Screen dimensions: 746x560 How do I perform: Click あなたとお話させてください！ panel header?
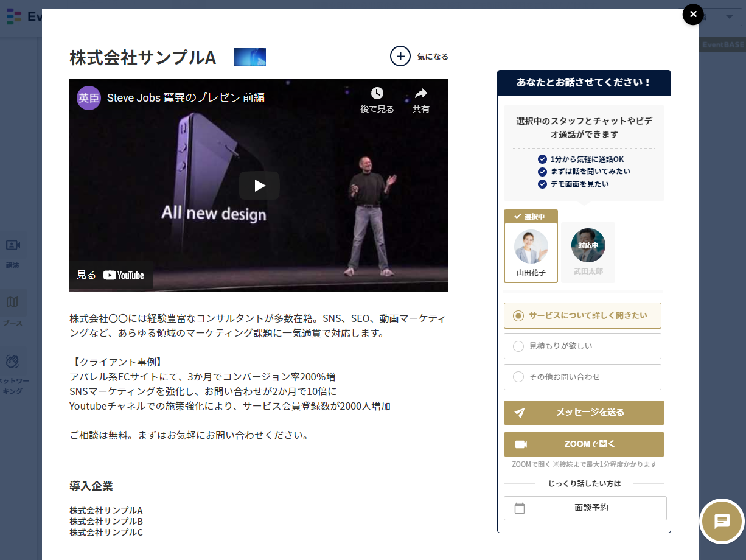584,82
